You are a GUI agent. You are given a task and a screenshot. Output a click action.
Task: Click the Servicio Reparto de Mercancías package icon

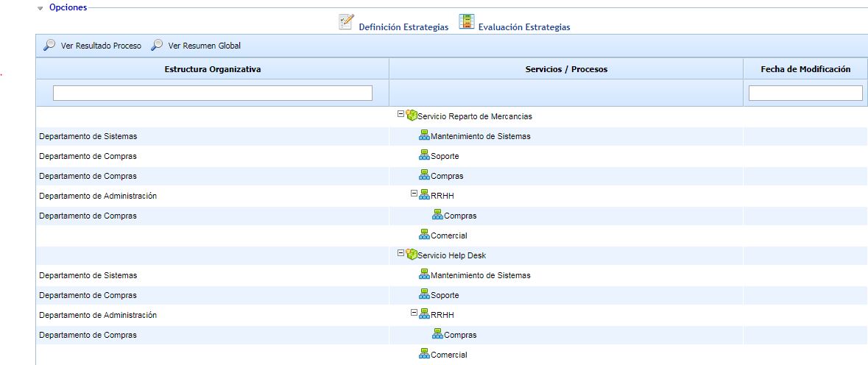coord(412,116)
